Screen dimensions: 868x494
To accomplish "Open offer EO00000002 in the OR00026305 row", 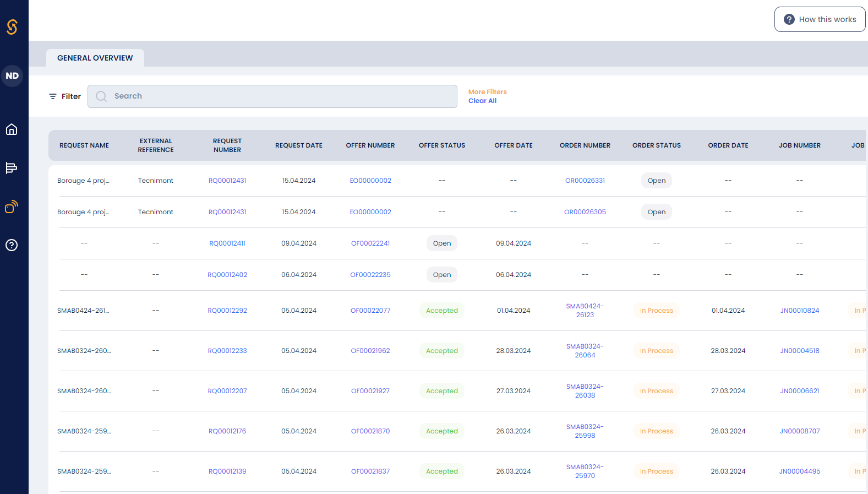I will [370, 212].
